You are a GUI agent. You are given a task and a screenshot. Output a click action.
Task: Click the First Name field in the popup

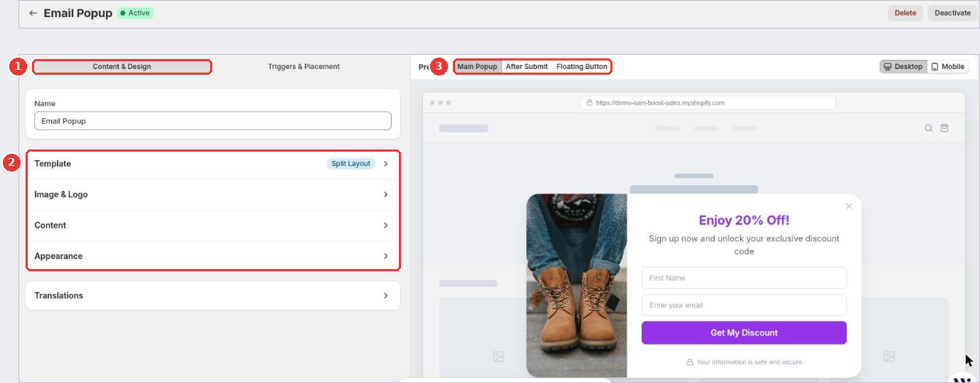tap(744, 278)
